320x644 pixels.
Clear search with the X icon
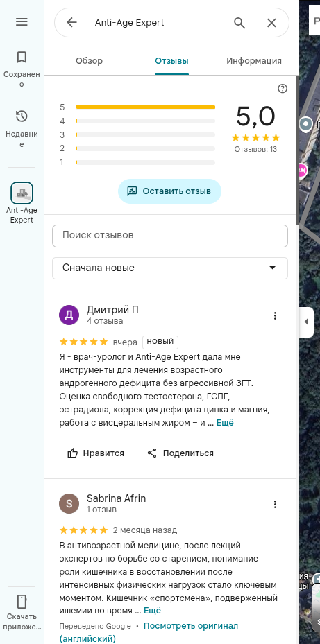271,23
